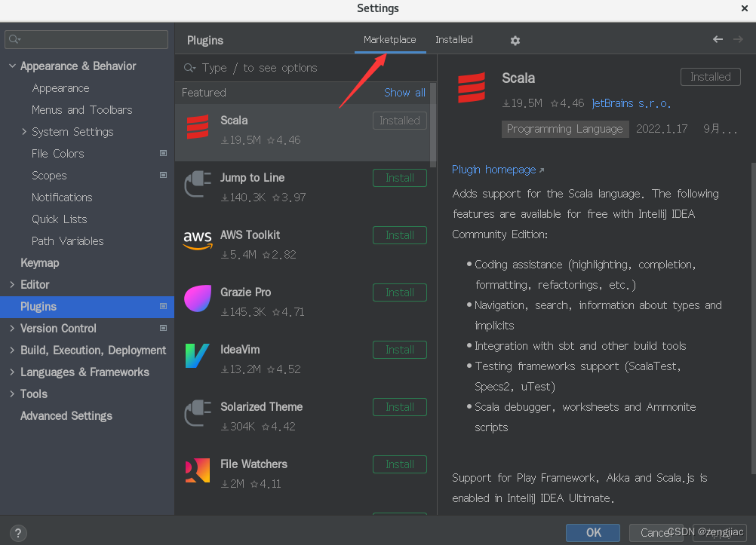Install the Jump to Line plugin
This screenshot has width=756, height=545.
pyautogui.click(x=400, y=178)
